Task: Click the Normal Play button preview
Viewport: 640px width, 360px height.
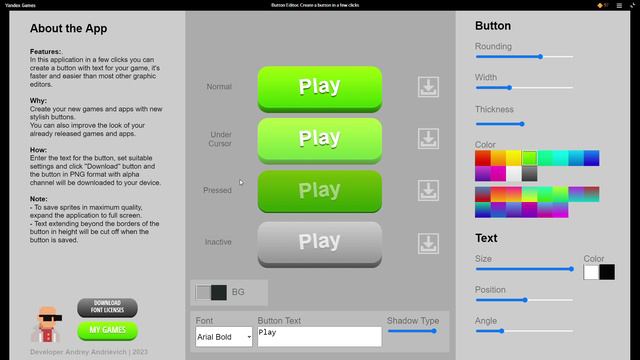Action: tap(320, 89)
